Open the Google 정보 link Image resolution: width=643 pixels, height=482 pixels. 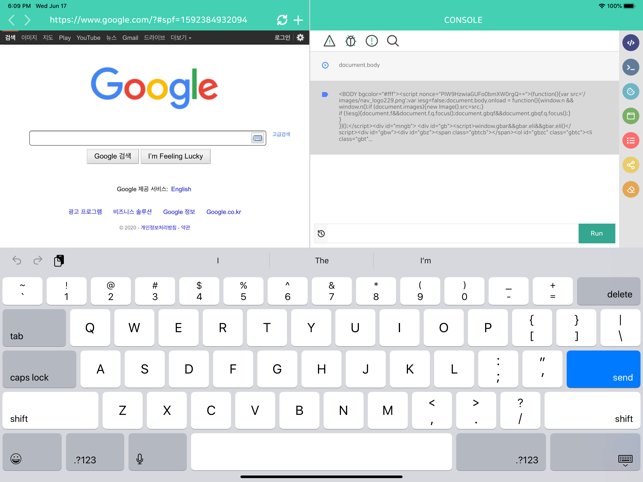(x=179, y=212)
